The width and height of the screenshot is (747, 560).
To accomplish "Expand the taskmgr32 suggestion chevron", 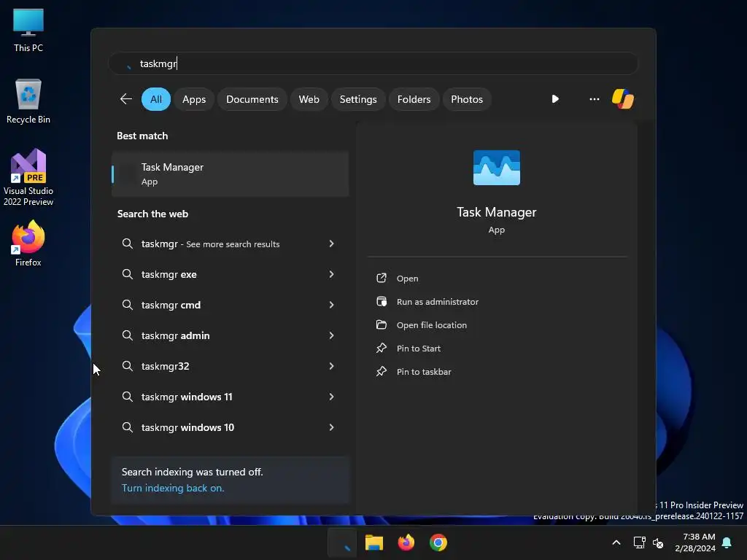I will [x=332, y=366].
